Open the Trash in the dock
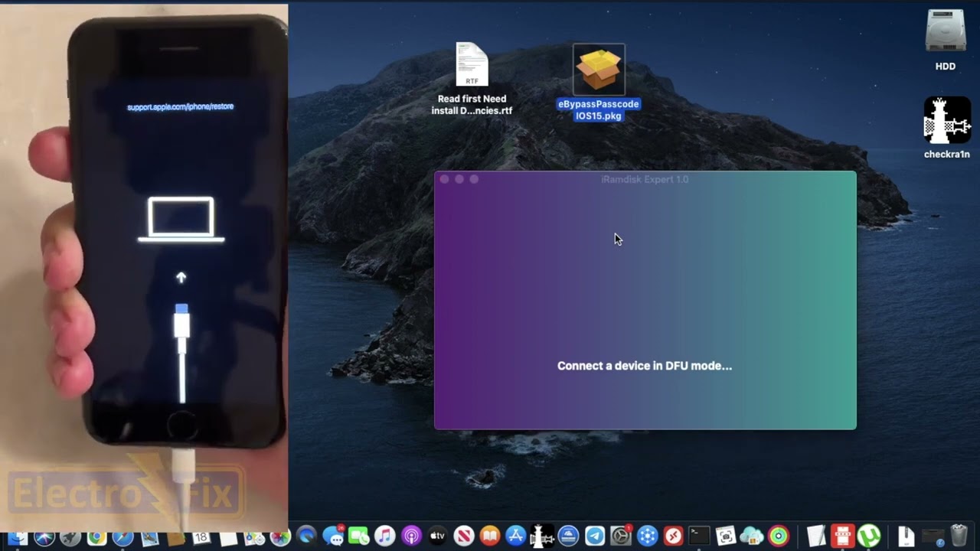The image size is (980, 551). (959, 536)
